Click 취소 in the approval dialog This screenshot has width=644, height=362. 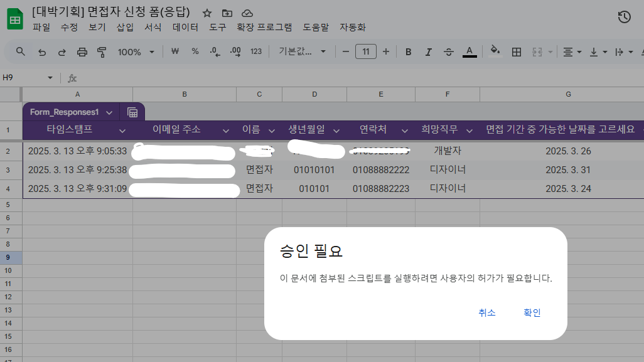point(486,312)
